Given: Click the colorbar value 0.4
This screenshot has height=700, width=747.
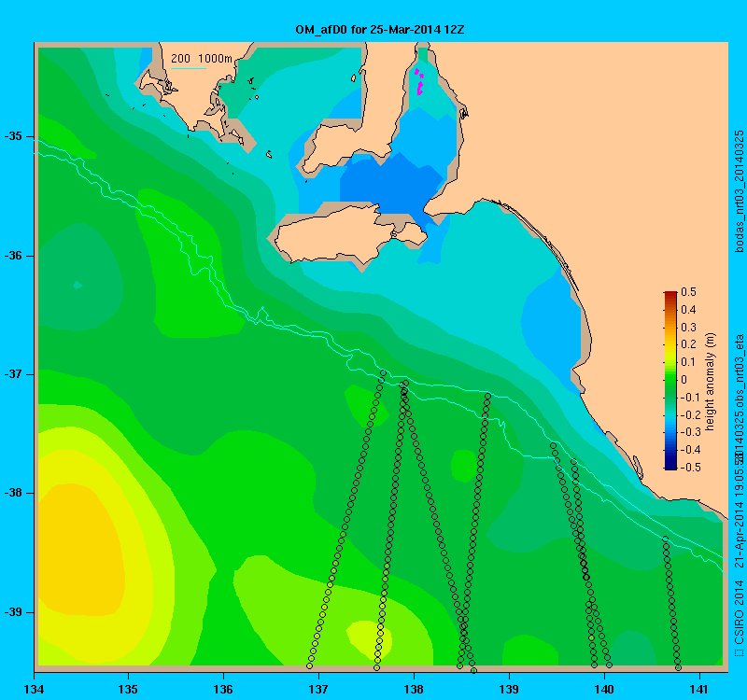Looking at the screenshot, I should [688, 310].
